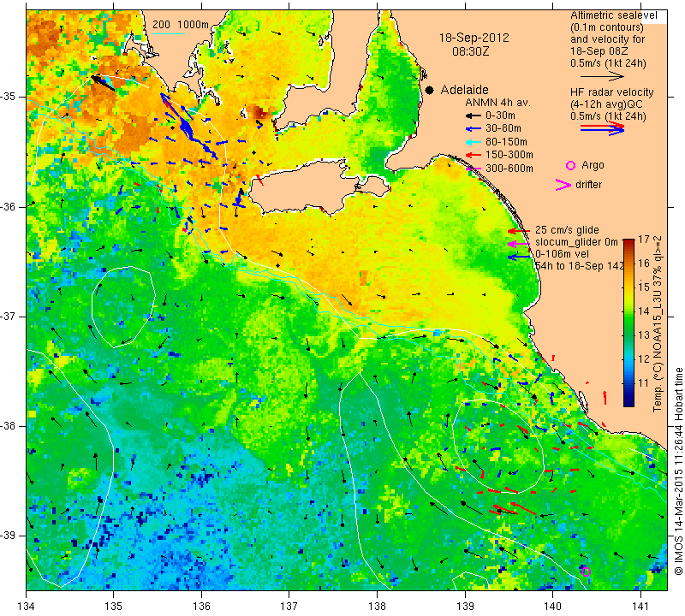Click the blue 0-106m vel arrow
685x616 pixels.
coord(519,258)
